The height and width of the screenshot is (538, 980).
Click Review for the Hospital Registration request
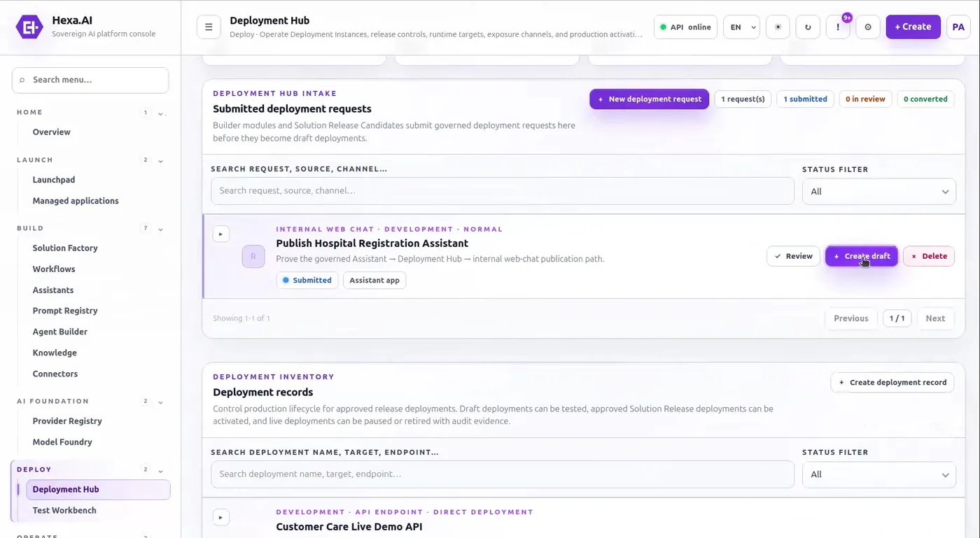pyautogui.click(x=793, y=256)
